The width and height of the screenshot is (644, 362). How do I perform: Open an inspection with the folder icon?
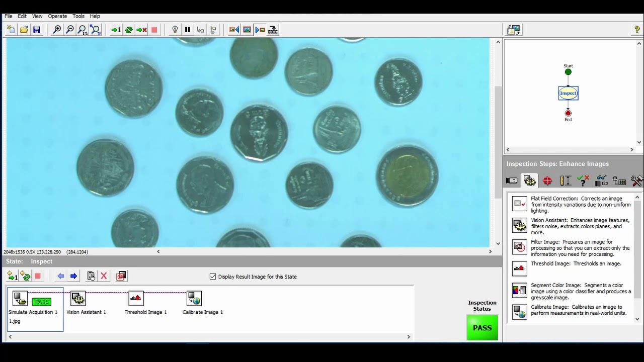point(24,30)
